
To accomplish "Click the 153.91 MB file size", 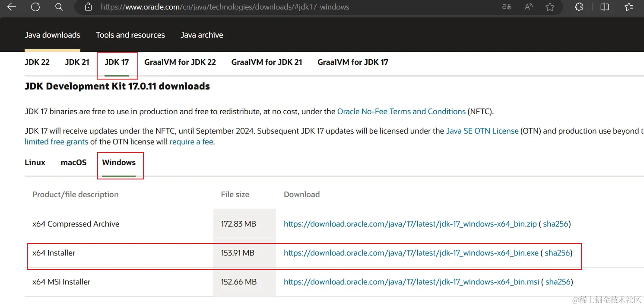I will point(238,253).
